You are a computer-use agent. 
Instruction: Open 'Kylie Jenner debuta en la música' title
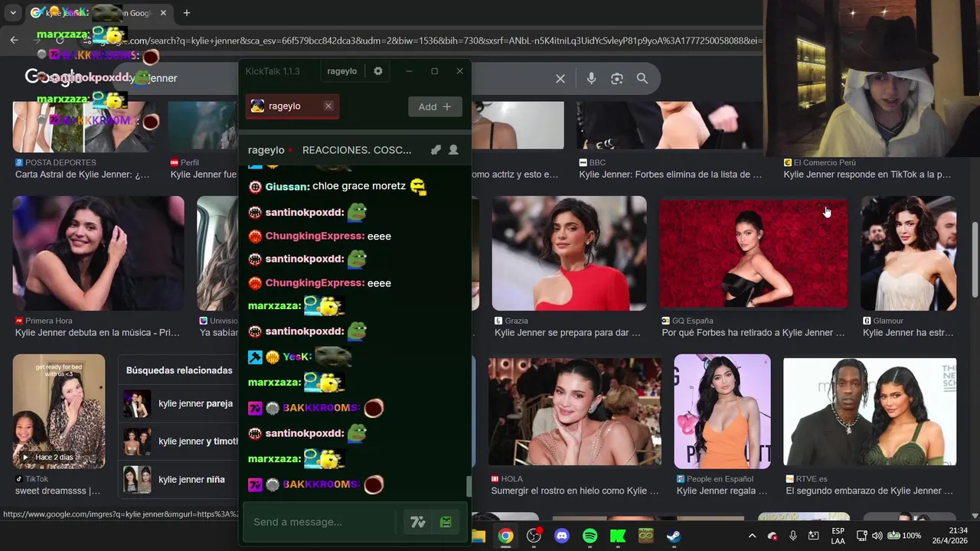tap(97, 333)
